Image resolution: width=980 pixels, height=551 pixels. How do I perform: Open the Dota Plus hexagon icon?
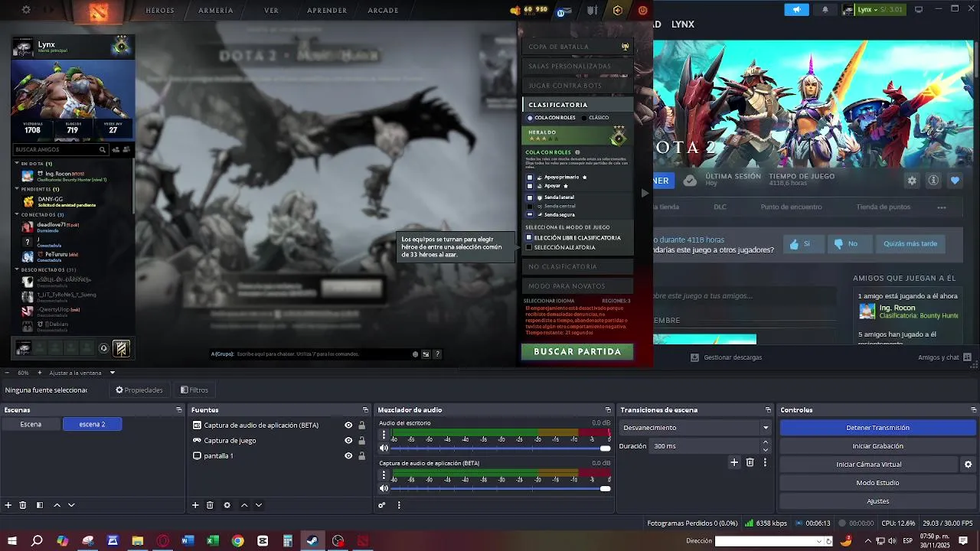click(618, 10)
